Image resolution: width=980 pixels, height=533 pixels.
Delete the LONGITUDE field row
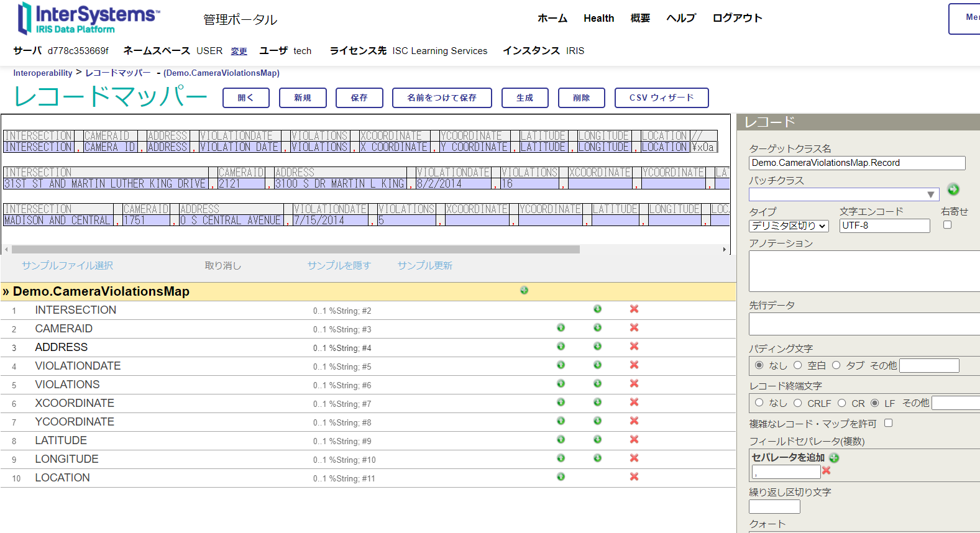pos(634,458)
